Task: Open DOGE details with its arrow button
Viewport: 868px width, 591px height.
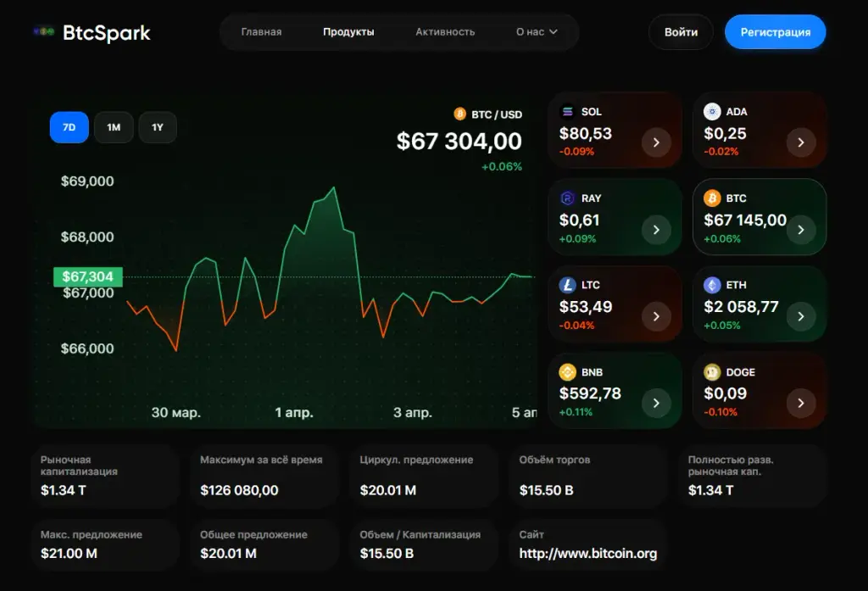Action: pyautogui.click(x=801, y=403)
